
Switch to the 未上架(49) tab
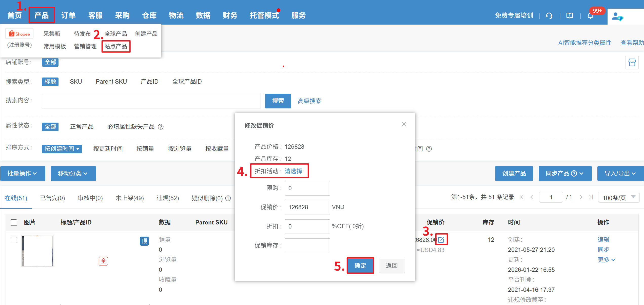(x=129, y=198)
